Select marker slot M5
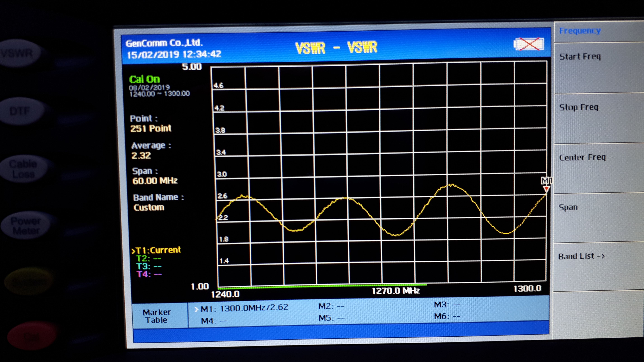The height and width of the screenshot is (362, 644). coord(331,318)
